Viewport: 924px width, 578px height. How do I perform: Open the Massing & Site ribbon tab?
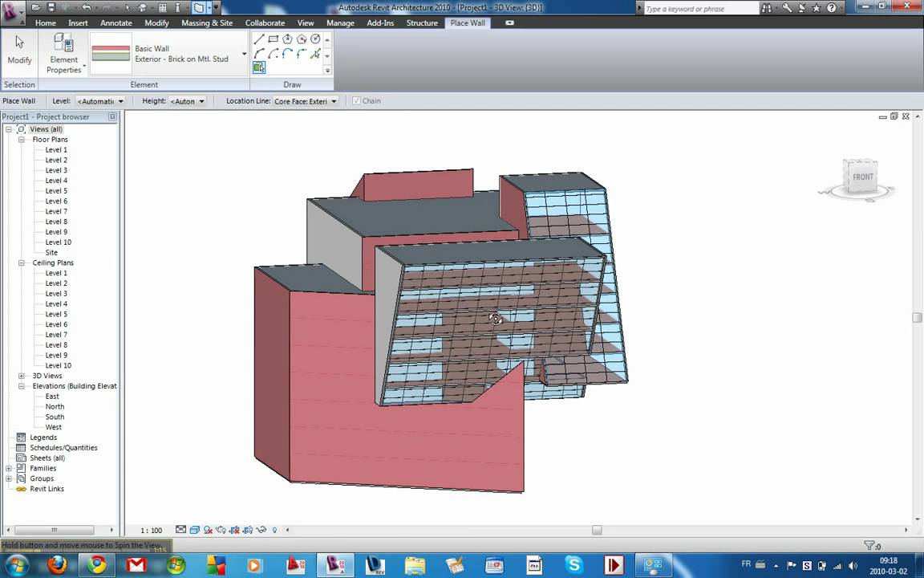click(x=207, y=23)
